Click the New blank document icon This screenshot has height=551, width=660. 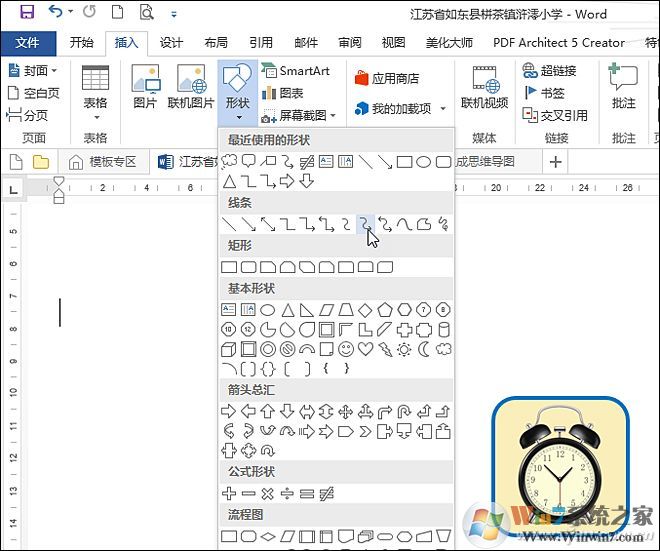click(117, 11)
